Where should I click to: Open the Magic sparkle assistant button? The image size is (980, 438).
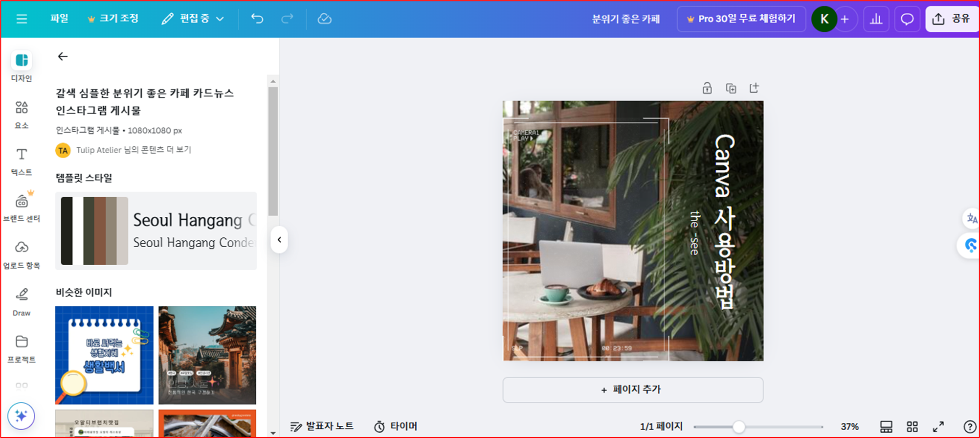(21, 416)
